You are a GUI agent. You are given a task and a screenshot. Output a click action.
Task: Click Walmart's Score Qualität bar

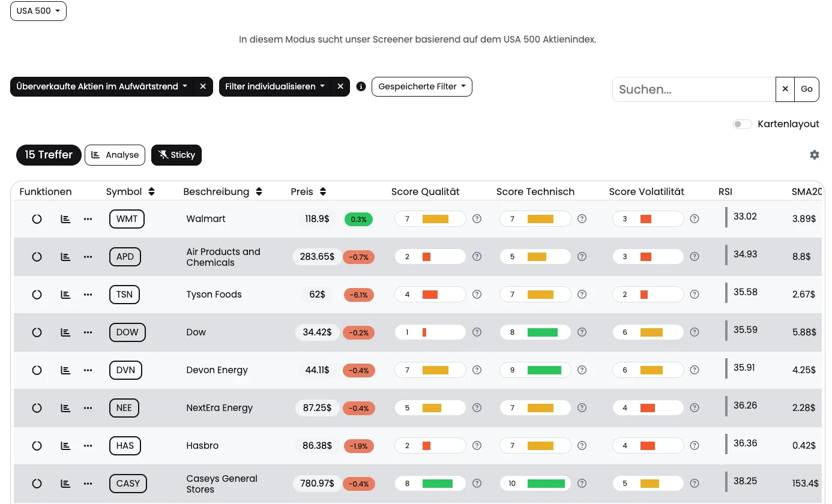click(430, 219)
